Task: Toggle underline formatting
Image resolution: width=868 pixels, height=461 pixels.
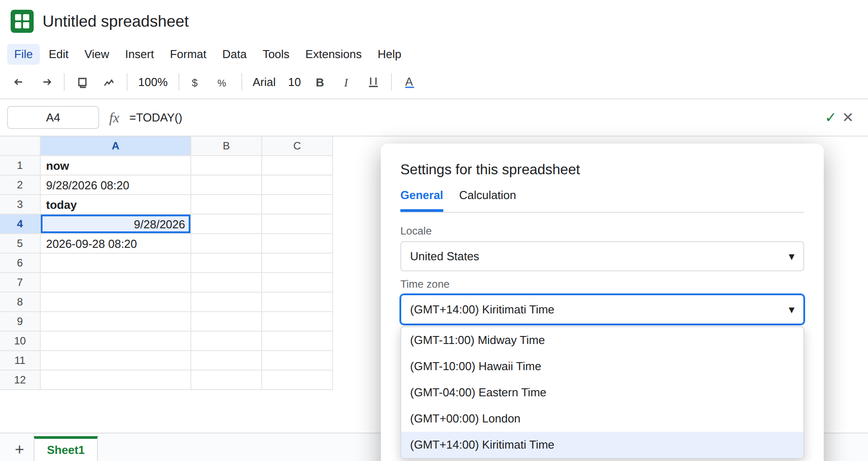Action: tap(373, 82)
